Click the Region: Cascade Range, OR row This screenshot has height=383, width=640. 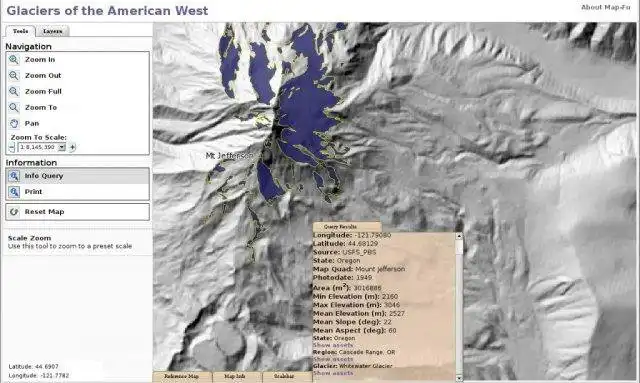354,352
